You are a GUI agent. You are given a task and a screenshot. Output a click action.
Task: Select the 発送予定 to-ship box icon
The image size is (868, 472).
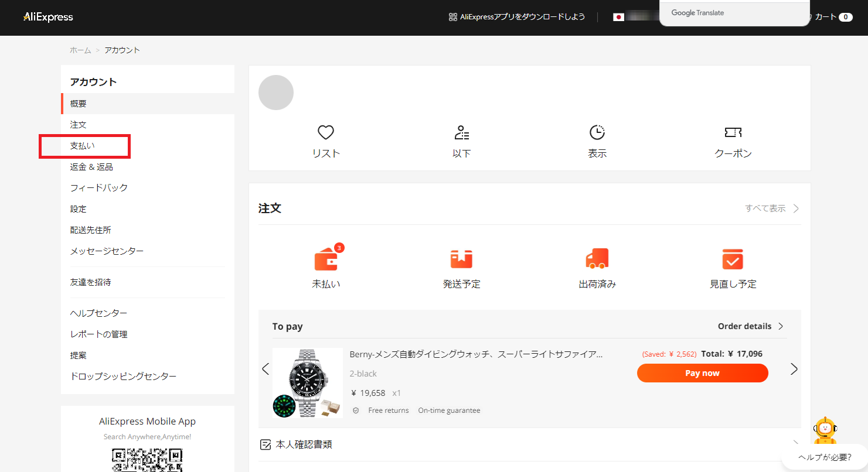point(461,258)
